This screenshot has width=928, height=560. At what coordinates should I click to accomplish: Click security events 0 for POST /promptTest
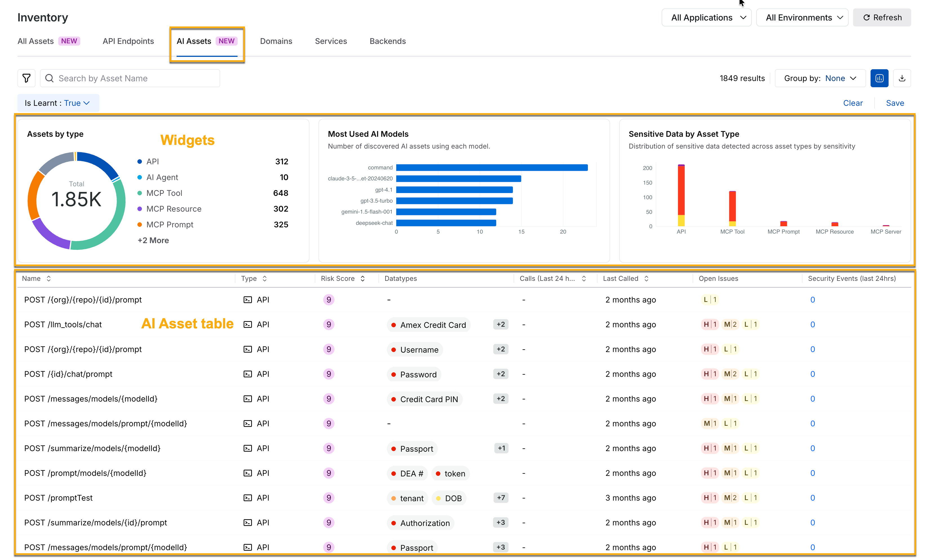[812, 498]
